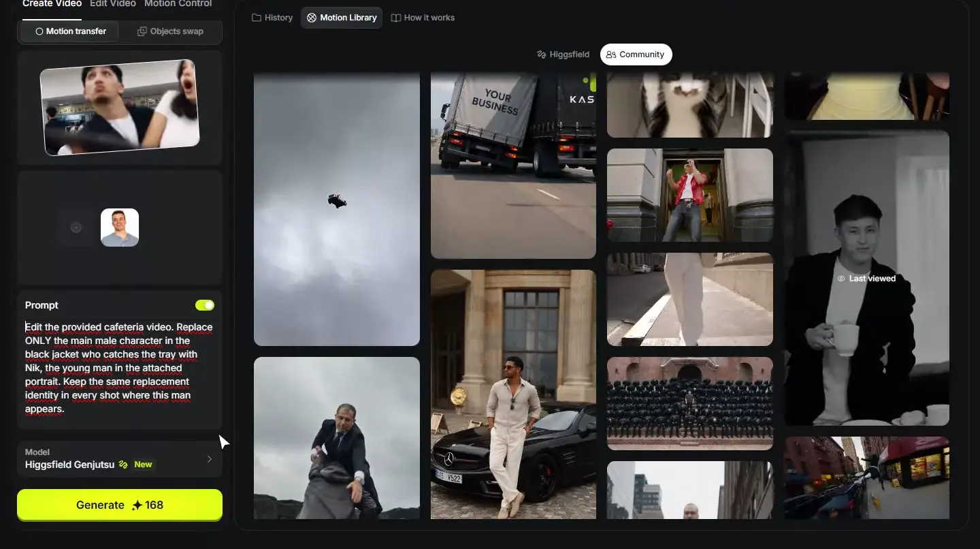Toggle the Prompt switch off
Image resolution: width=980 pixels, height=549 pixels.
205,305
